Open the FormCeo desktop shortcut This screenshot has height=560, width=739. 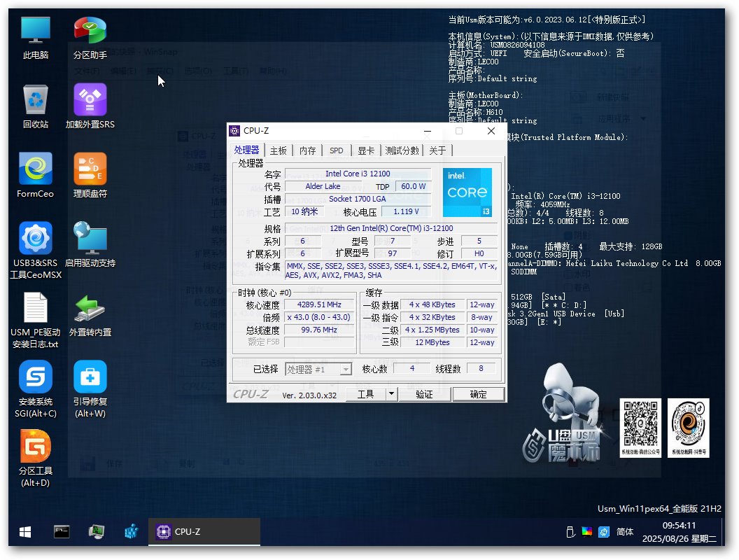[36, 169]
